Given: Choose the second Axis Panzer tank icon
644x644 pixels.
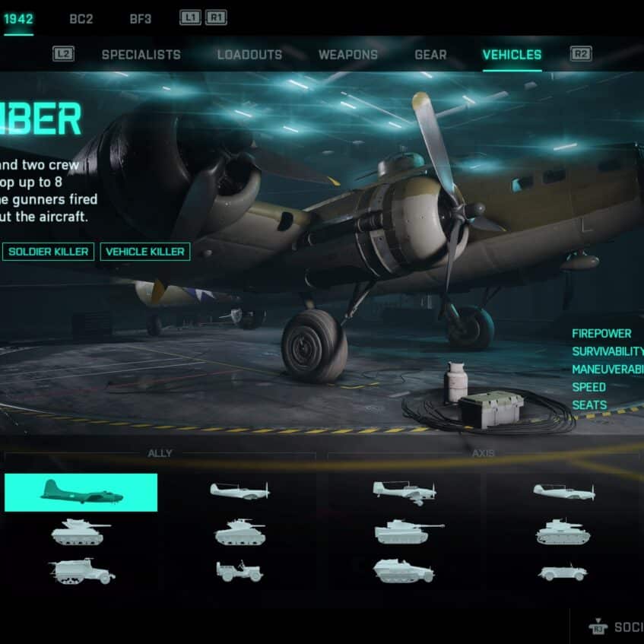Looking at the screenshot, I should (x=563, y=531).
